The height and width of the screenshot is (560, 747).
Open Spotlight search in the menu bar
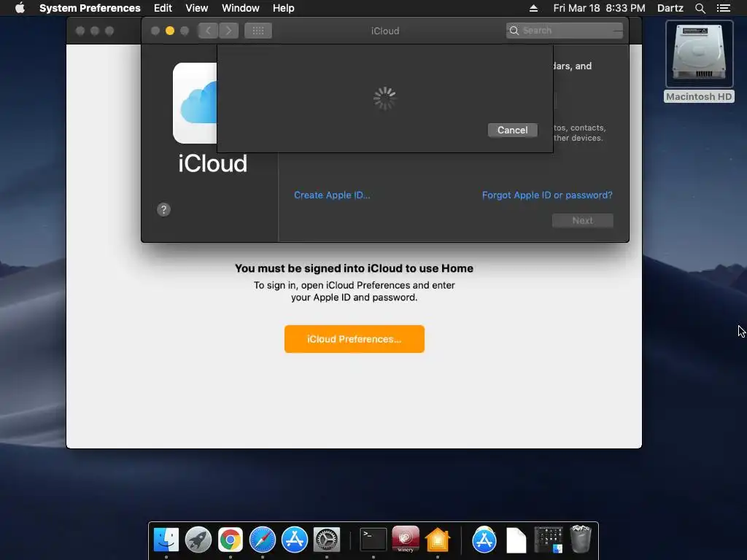(700, 8)
